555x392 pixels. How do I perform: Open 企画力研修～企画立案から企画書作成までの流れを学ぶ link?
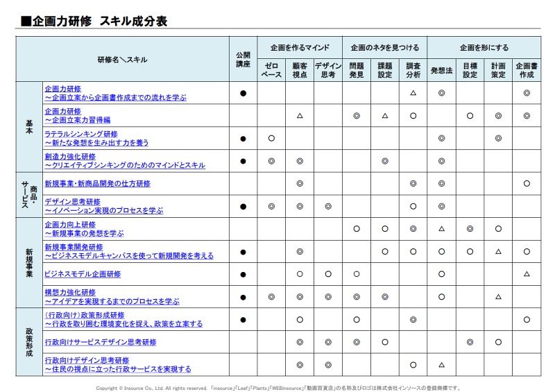click(115, 93)
